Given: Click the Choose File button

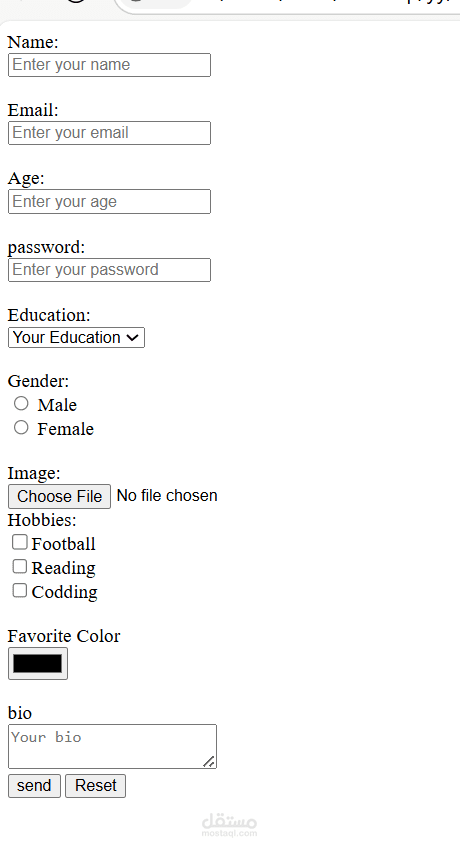Looking at the screenshot, I should [x=59, y=497].
